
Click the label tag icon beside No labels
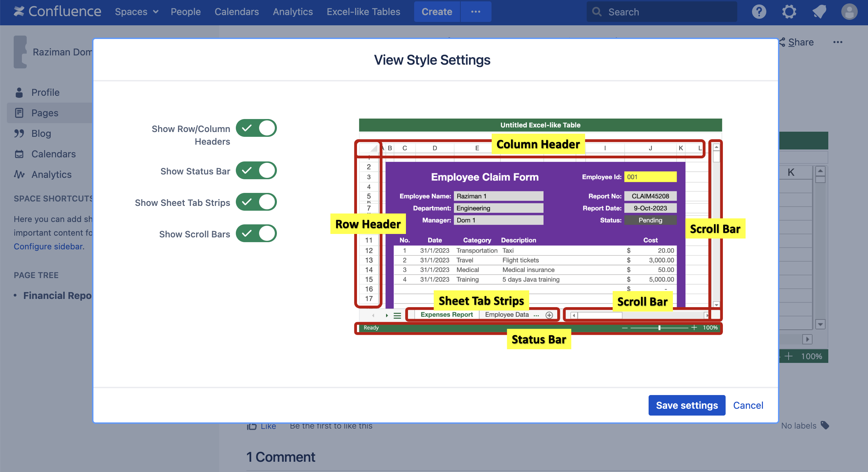825,425
